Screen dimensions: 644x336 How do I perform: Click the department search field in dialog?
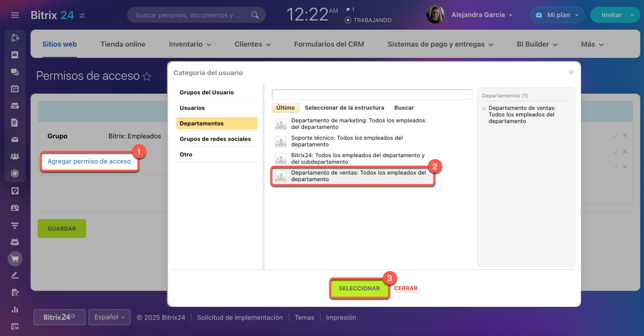(x=372, y=95)
